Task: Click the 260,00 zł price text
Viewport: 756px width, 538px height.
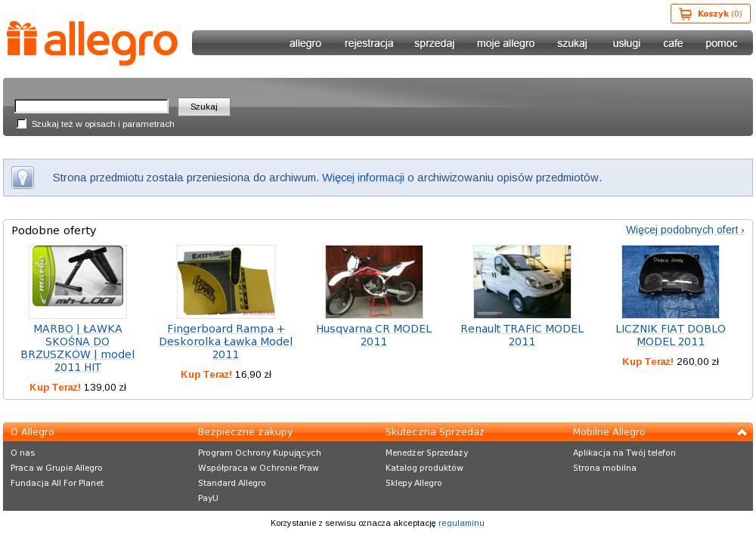Action: [x=698, y=361]
